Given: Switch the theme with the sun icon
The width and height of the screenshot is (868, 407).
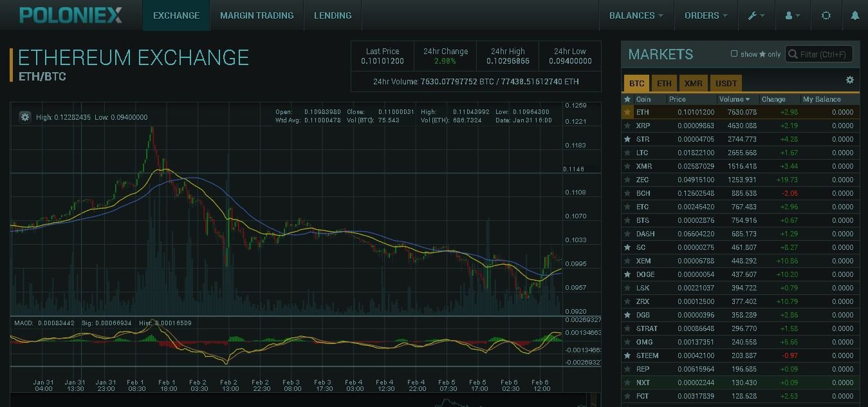Looking at the screenshot, I should [x=826, y=15].
